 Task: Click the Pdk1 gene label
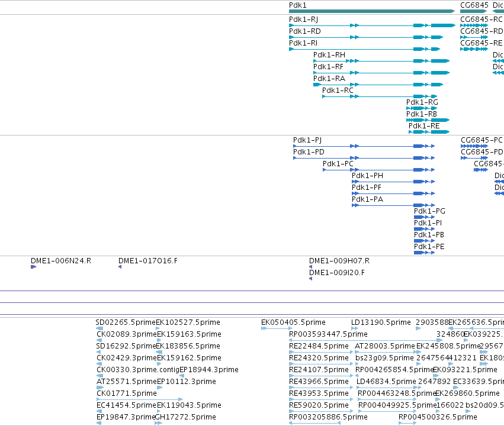coord(298,5)
